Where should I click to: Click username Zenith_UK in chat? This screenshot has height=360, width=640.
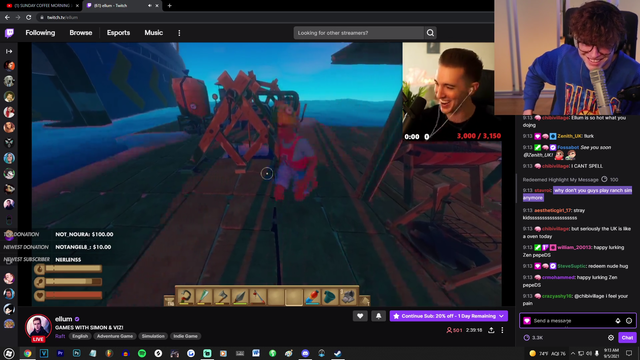tap(570, 136)
